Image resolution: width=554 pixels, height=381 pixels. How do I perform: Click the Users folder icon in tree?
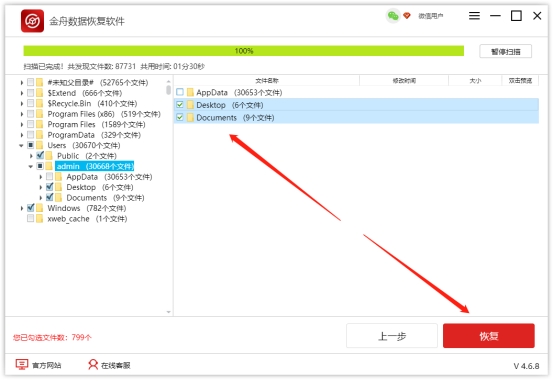click(x=40, y=145)
